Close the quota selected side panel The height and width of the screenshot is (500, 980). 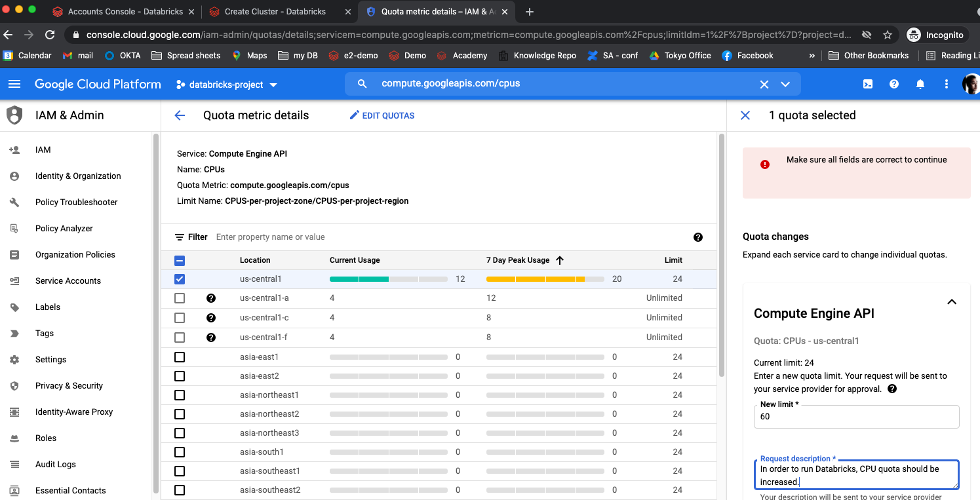(x=745, y=115)
